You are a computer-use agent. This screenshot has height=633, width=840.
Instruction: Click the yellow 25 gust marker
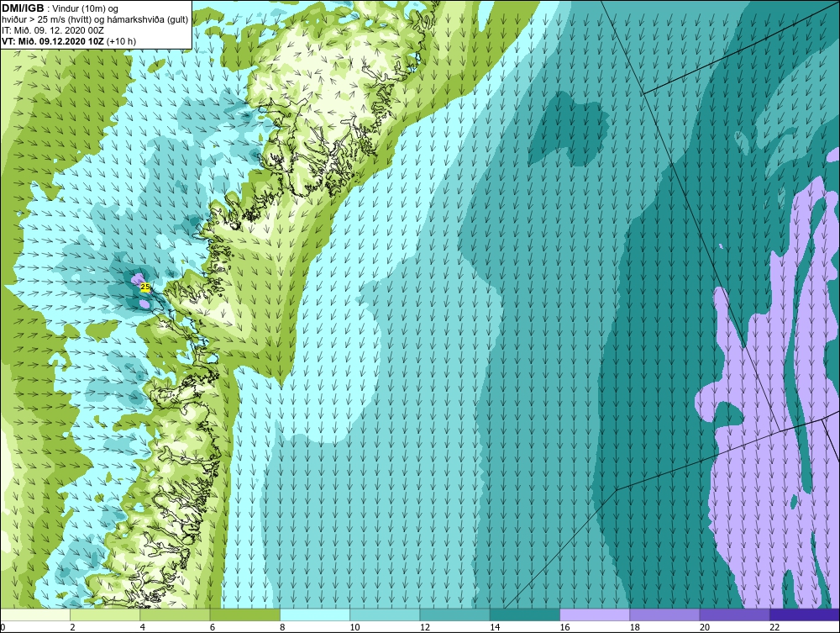144,287
